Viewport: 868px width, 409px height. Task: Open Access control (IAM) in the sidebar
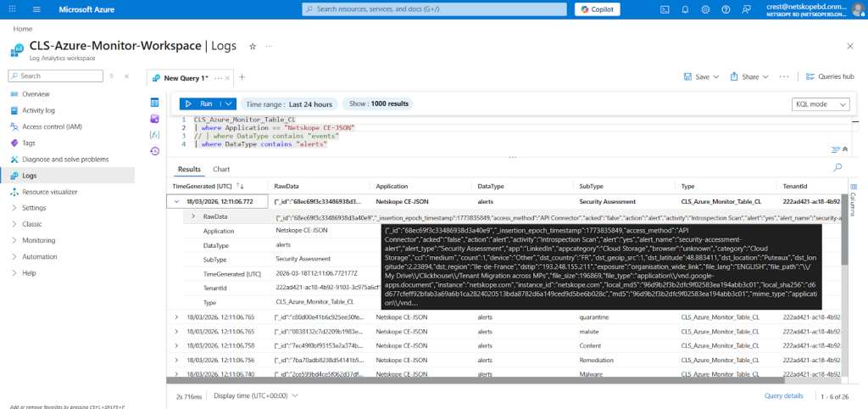(52, 126)
